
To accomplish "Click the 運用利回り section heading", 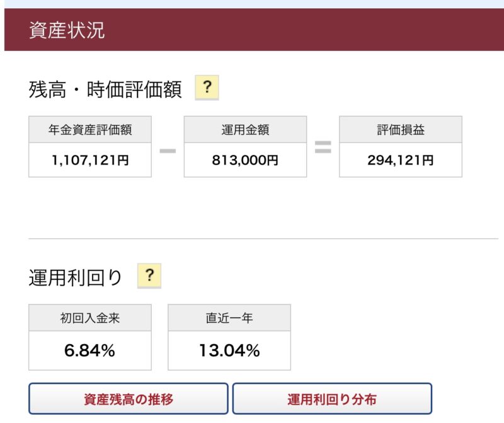I will click(75, 277).
